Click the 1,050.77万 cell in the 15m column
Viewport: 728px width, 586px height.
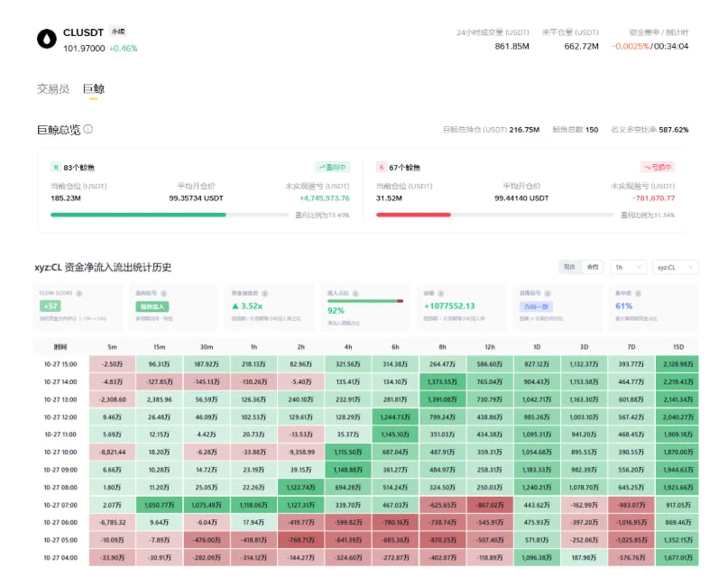pyautogui.click(x=160, y=505)
